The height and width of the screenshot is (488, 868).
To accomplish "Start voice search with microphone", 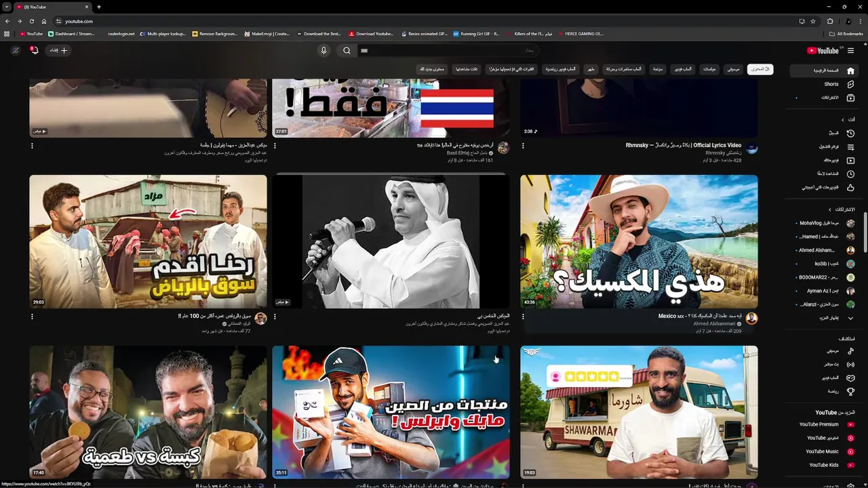I will tap(323, 50).
